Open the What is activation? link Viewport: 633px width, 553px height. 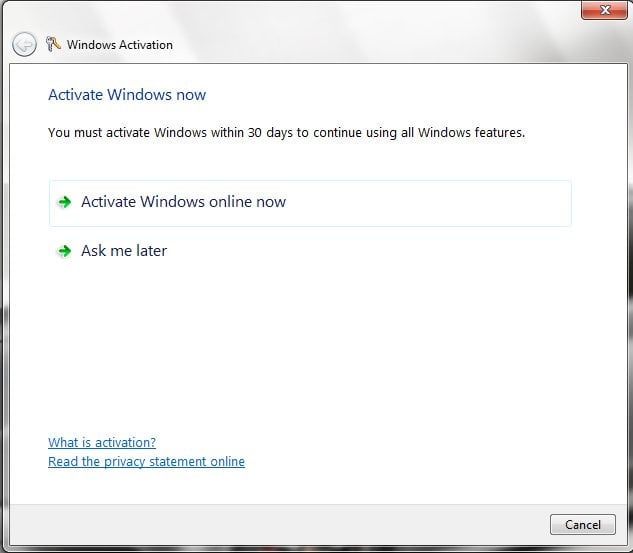tap(102, 442)
